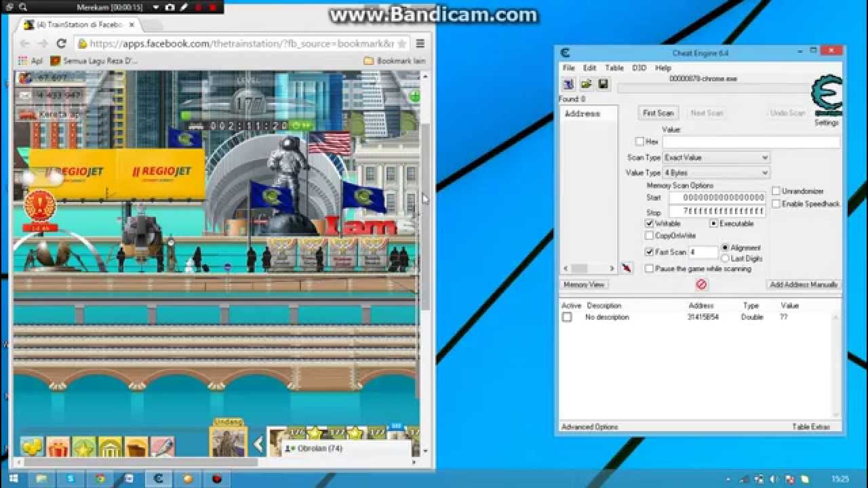The height and width of the screenshot is (488, 868).
Task: Toggle the Executable checkbox
Action: [713, 224]
